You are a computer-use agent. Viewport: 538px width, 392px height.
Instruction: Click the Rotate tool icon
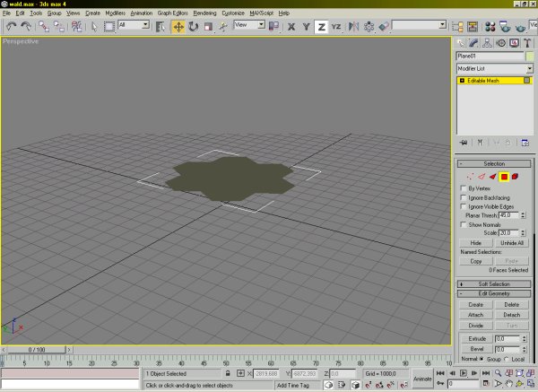[x=194, y=27]
